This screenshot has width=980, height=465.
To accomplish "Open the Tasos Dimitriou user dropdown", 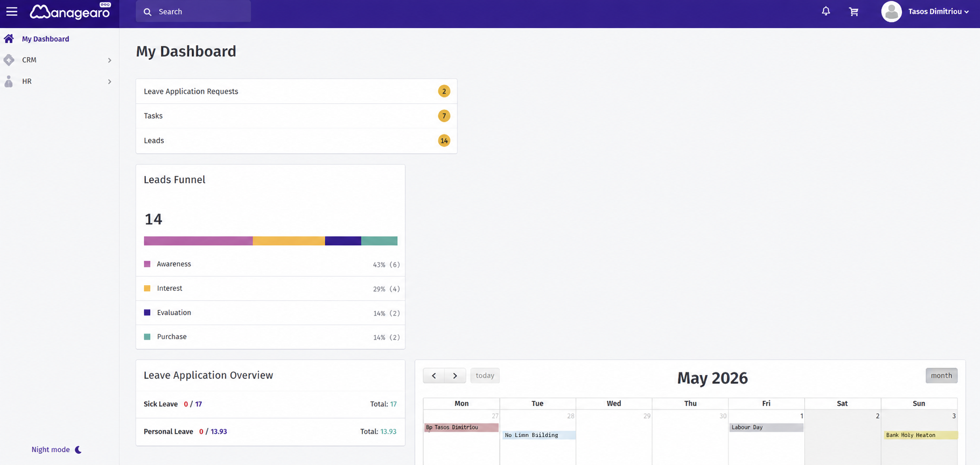I will tap(938, 11).
